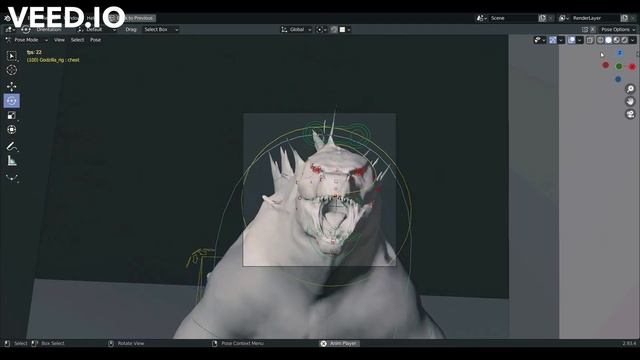
Task: Open the Pose Mode dropdown
Action: [x=27, y=40]
